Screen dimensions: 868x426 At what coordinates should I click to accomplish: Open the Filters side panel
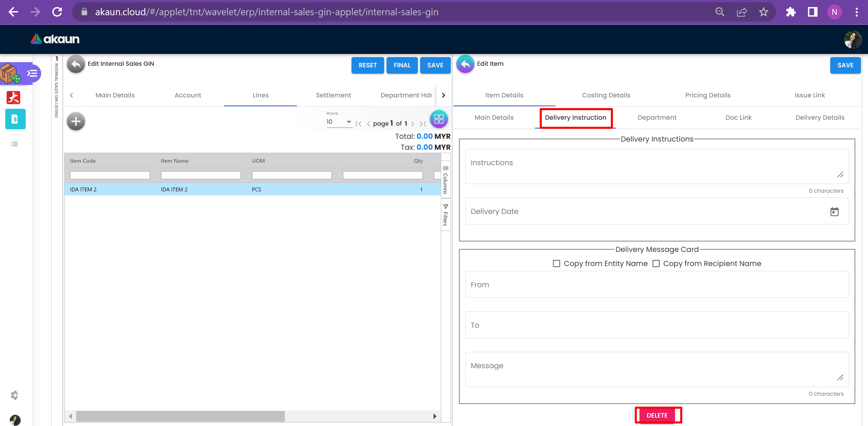(445, 215)
